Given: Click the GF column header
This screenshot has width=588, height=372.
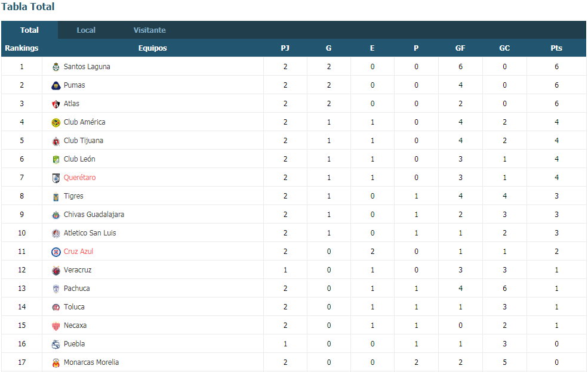Looking at the screenshot, I should [x=460, y=48].
